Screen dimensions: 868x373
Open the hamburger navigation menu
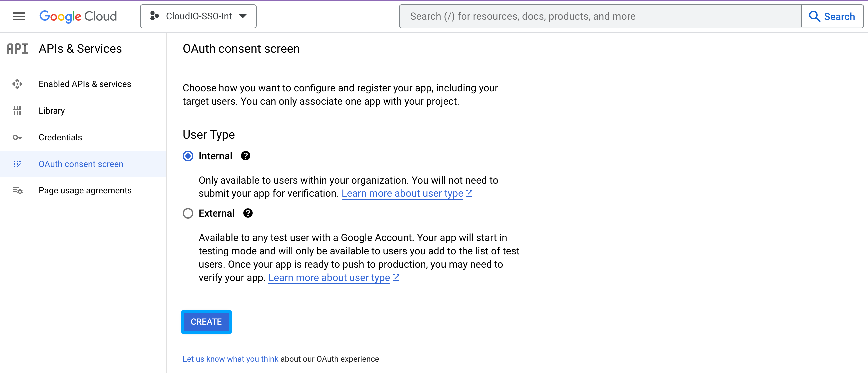coord(19,16)
